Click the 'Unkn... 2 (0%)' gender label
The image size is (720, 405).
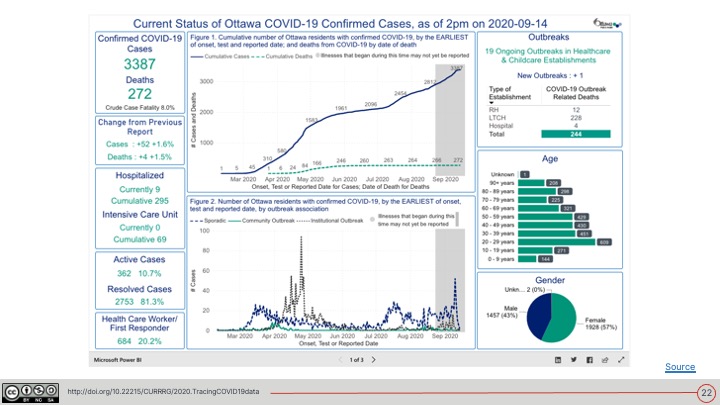tap(524, 290)
